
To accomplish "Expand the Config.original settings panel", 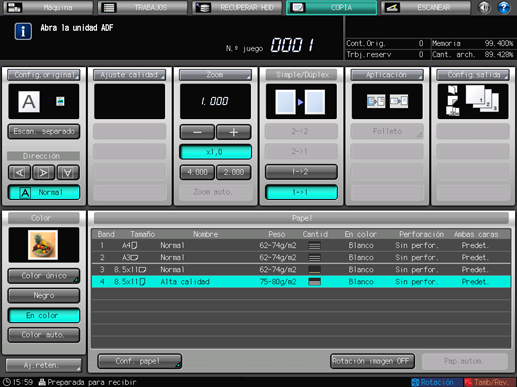I will pos(44,75).
